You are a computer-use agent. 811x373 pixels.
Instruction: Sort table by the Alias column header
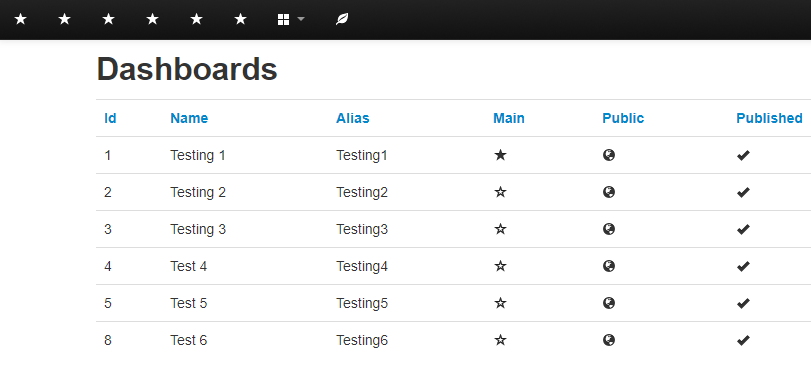coord(353,118)
